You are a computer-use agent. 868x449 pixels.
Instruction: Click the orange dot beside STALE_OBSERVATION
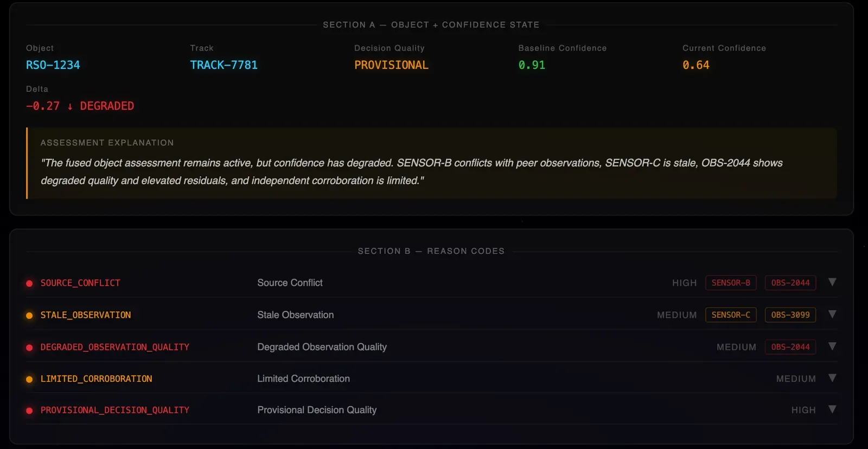[29, 316]
